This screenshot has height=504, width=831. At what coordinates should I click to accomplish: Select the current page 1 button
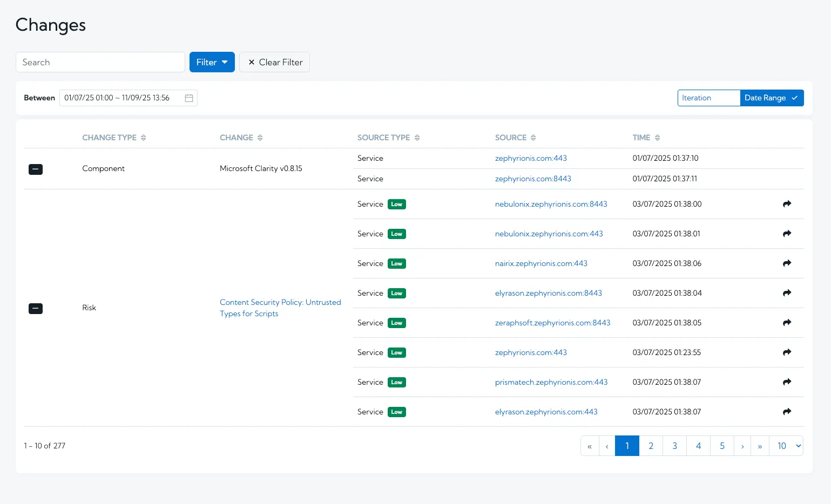(627, 446)
